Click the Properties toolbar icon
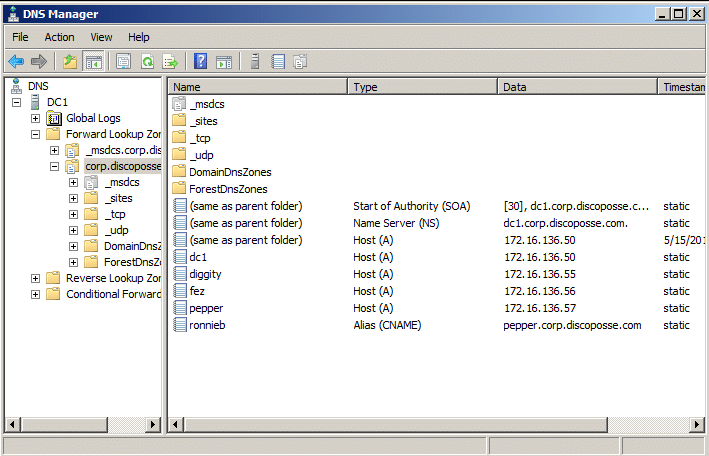The width and height of the screenshot is (709, 456). pos(124,62)
